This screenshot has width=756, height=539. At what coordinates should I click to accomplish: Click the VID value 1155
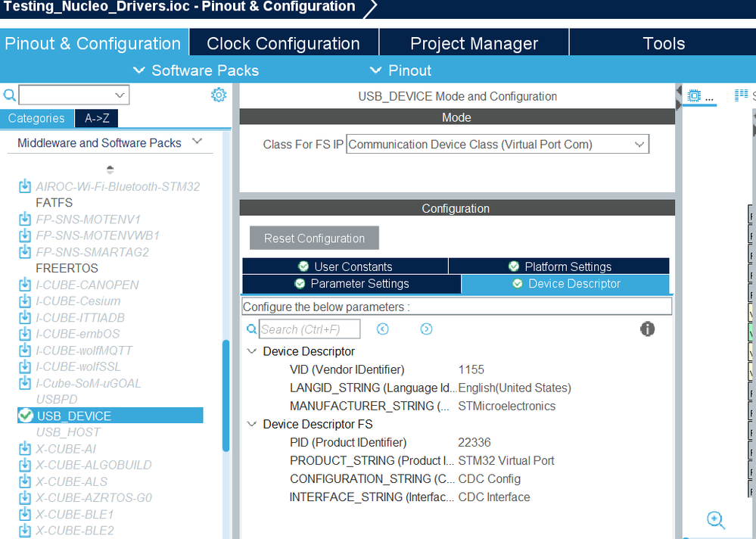click(471, 369)
